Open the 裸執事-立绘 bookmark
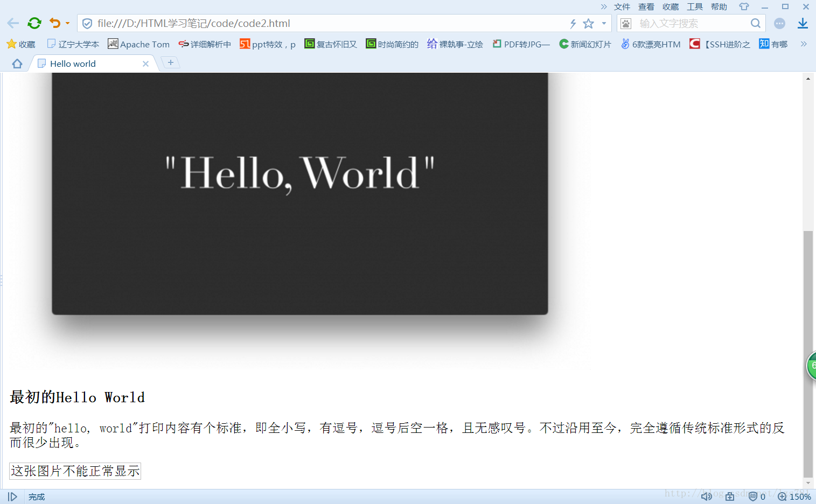 455,44
